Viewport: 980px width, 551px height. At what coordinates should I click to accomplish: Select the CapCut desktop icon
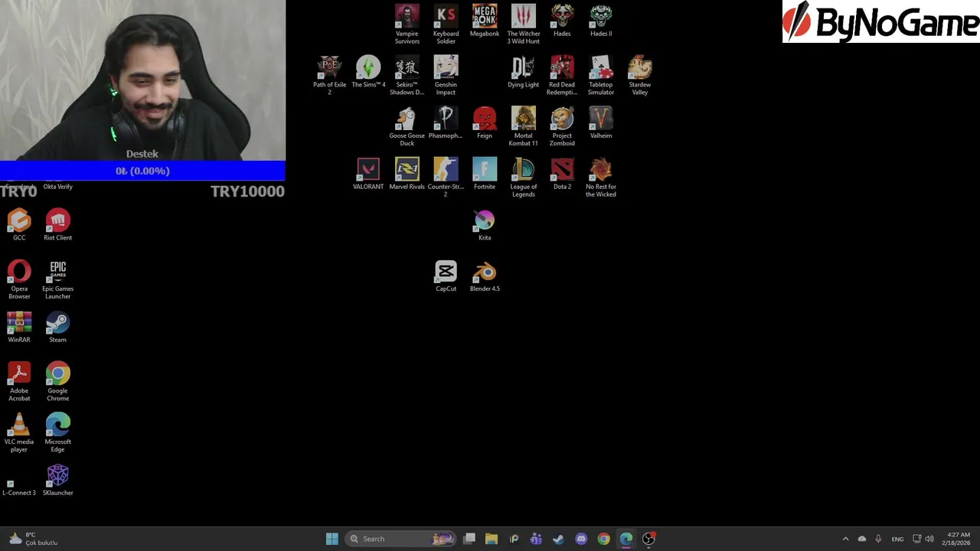coord(446,275)
